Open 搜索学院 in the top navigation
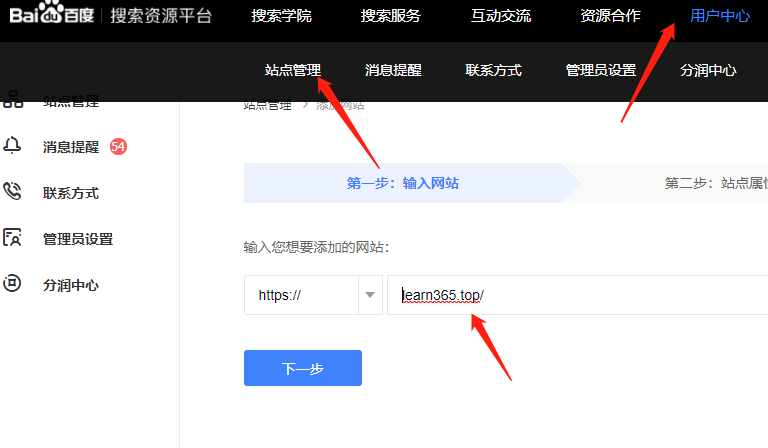This screenshot has width=768, height=448. point(281,16)
